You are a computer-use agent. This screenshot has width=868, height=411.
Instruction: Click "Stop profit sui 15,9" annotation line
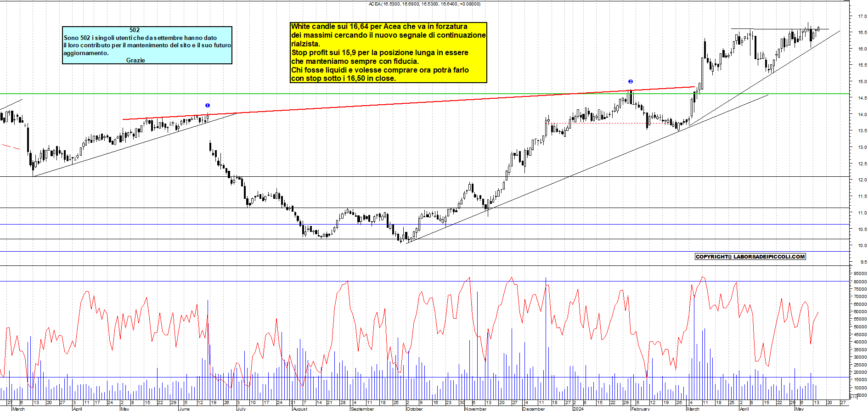[380, 52]
